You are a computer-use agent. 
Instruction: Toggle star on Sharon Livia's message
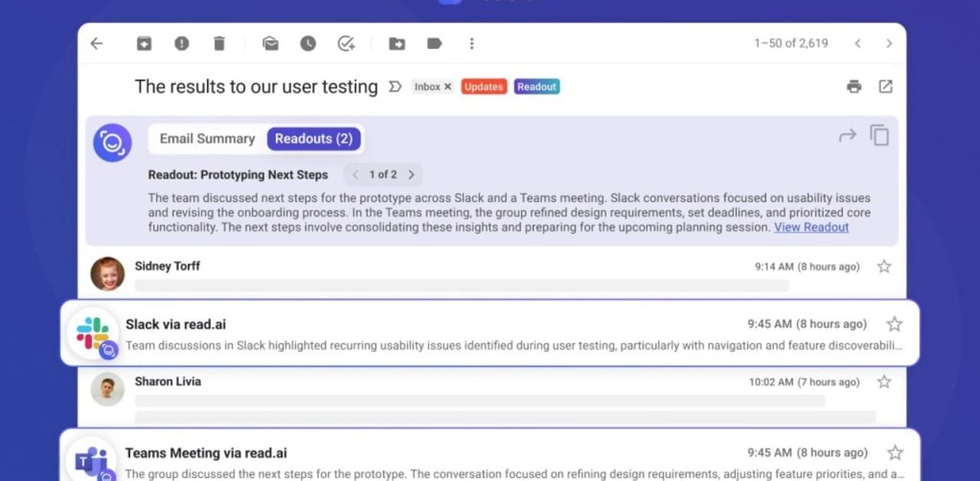(x=884, y=381)
